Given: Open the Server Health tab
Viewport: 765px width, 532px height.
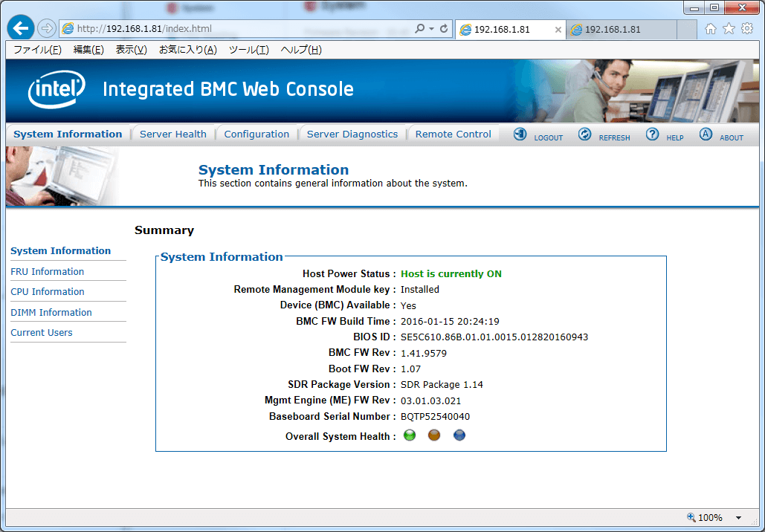Looking at the screenshot, I should (173, 134).
